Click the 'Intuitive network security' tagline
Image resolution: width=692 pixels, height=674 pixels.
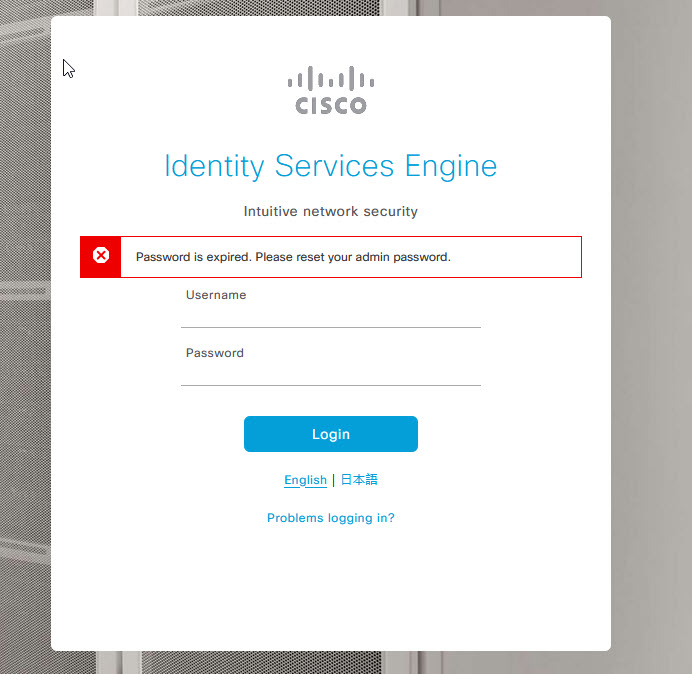coord(331,211)
